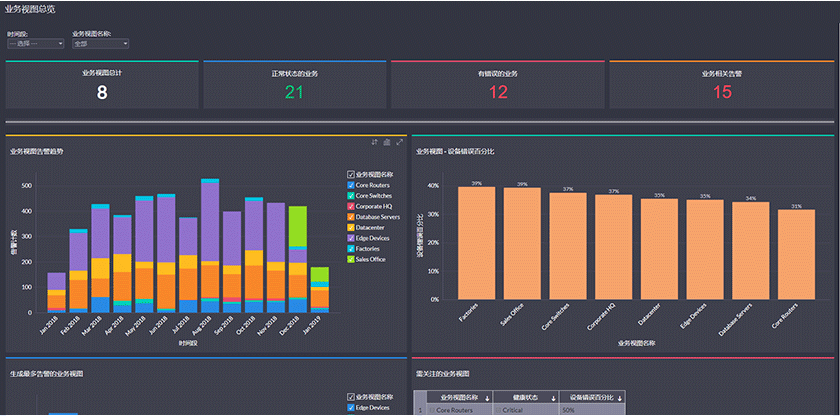This screenshot has width=840, height=417.
Task: Click the chart type icon above the trend chart
Action: click(387, 142)
